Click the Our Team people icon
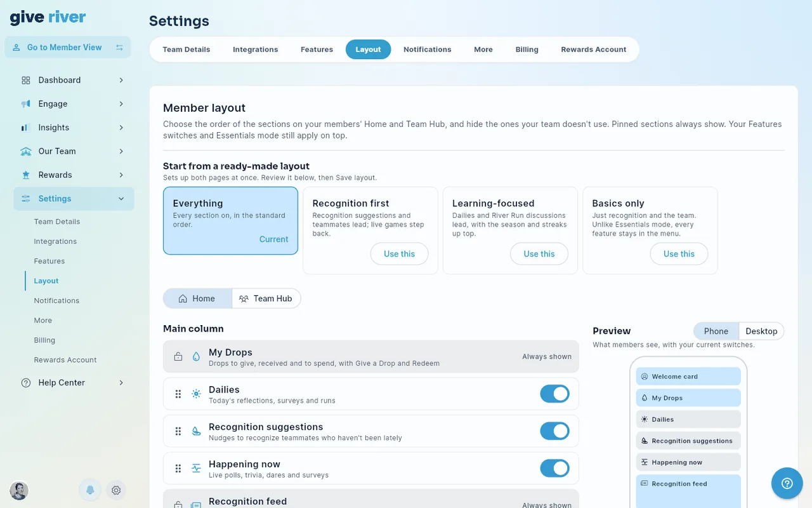 click(x=26, y=151)
